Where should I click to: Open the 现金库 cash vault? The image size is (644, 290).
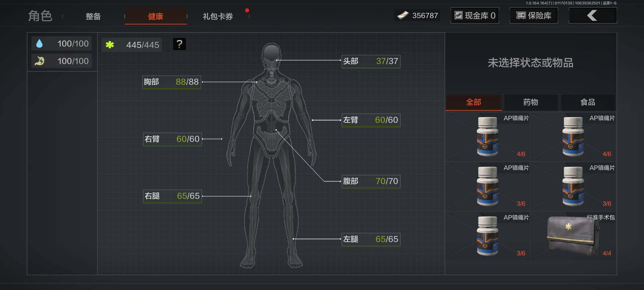475,16
